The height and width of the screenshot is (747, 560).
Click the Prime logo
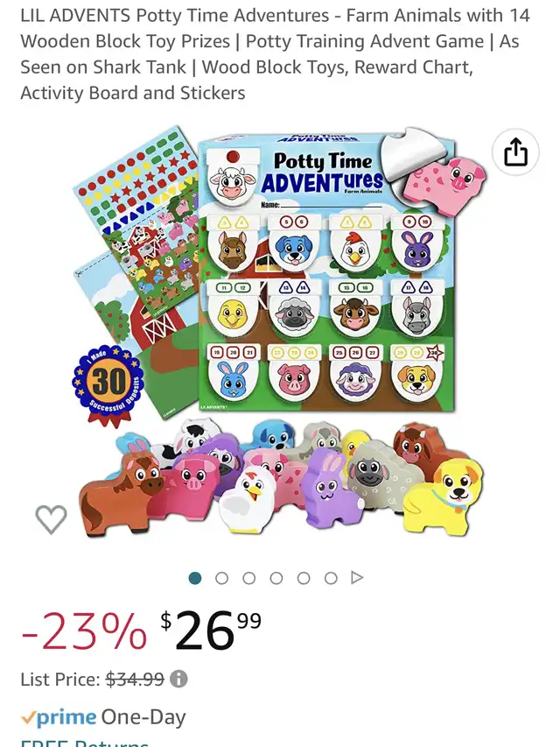[x=59, y=717]
